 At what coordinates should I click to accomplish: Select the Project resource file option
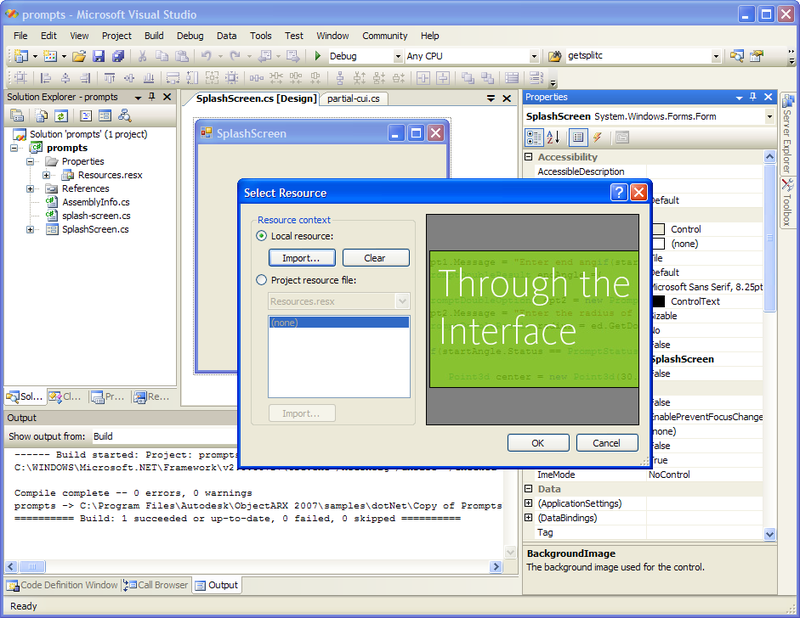[262, 280]
